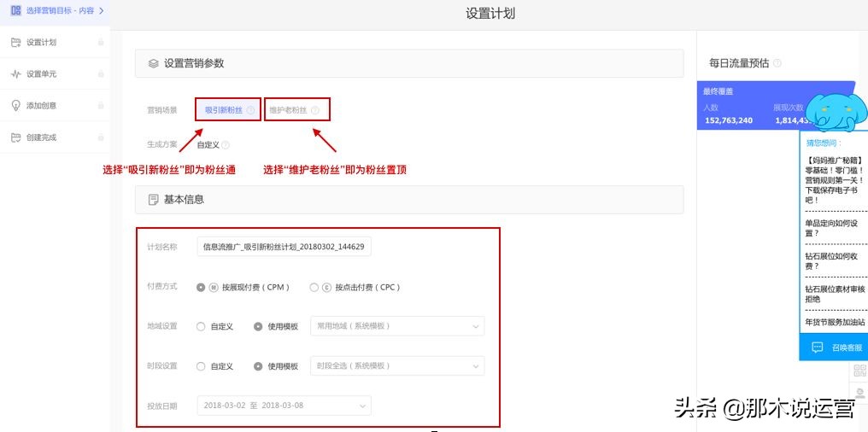Open the 常用地域（系统模板）dropdown
Screen dimensions: 868x432
(397, 326)
